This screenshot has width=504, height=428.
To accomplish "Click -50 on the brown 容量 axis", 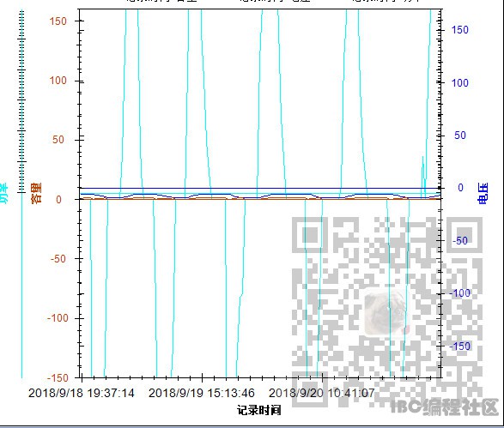I will 58,259.
